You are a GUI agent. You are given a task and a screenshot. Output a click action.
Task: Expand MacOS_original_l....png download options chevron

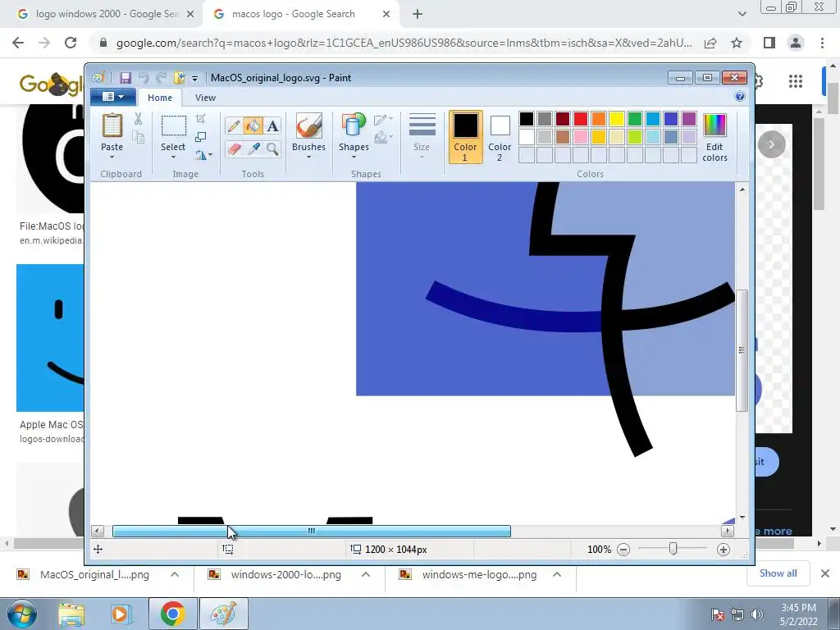click(x=175, y=574)
